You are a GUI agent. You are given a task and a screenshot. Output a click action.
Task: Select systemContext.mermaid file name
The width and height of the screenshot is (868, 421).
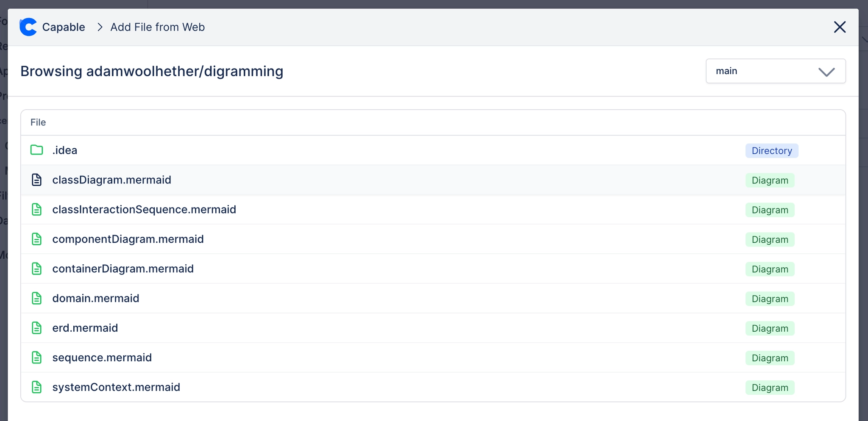tap(116, 388)
